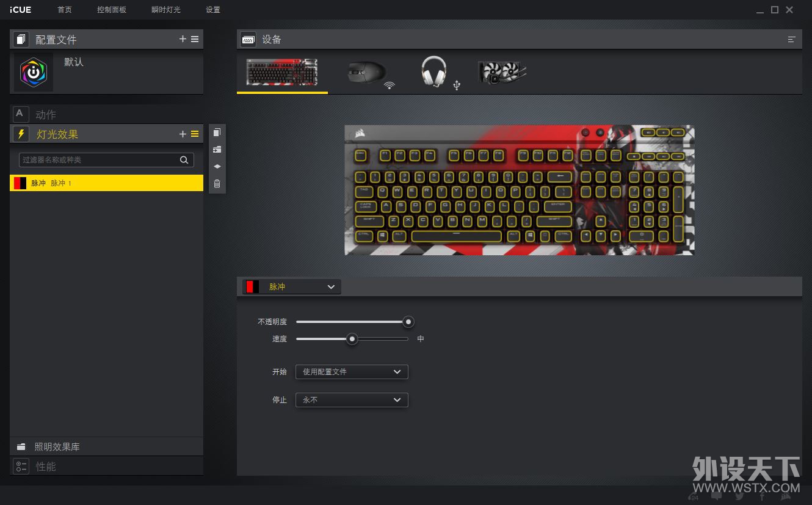Click the up arrow key on keyboard

pos(601,221)
